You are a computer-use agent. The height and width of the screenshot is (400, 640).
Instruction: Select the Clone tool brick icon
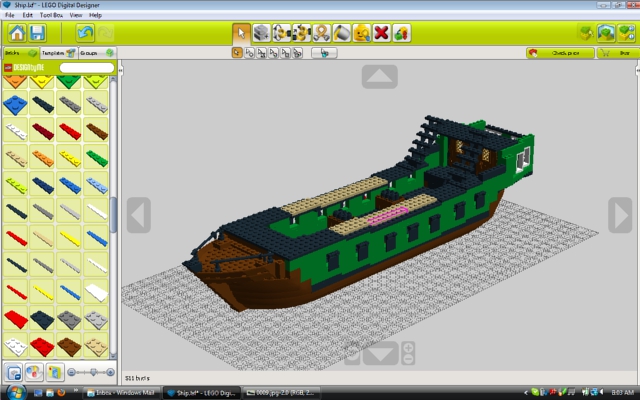(262, 33)
